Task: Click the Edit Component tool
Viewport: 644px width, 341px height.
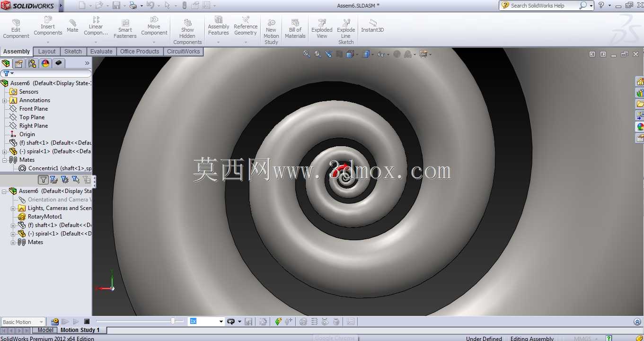Action: pos(16,29)
